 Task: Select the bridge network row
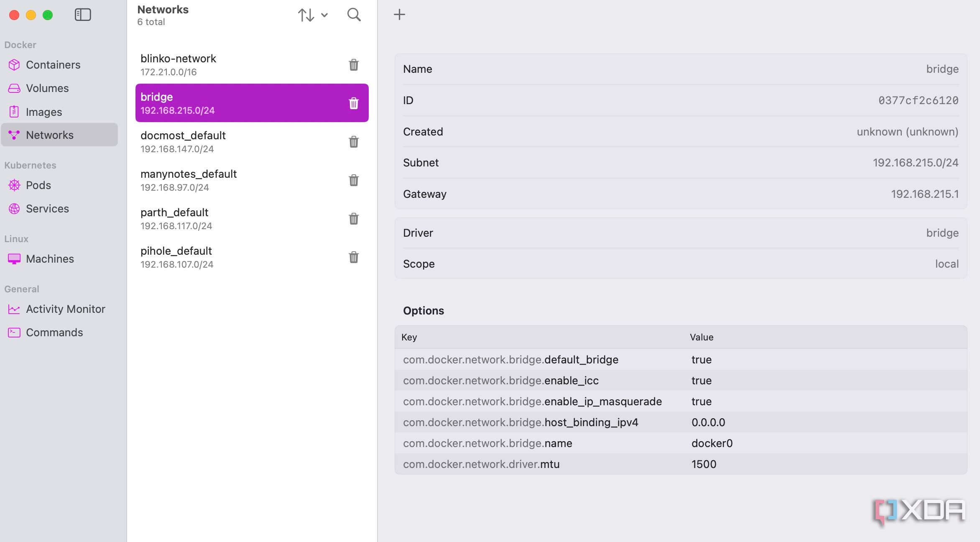tap(252, 103)
